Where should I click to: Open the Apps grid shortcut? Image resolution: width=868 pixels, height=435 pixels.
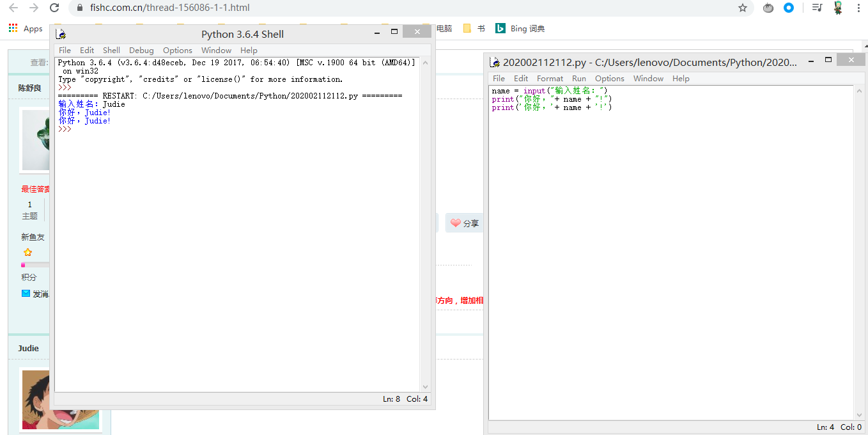coord(26,29)
